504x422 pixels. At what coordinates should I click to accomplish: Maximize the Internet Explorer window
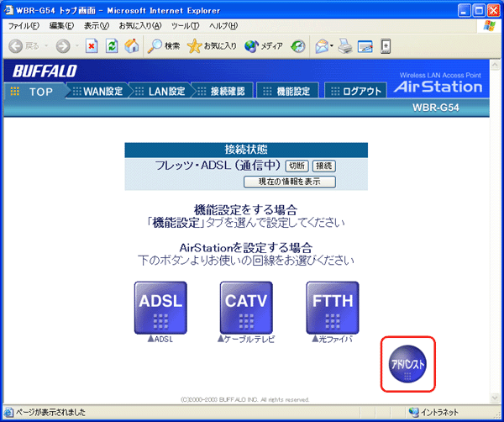click(x=479, y=11)
